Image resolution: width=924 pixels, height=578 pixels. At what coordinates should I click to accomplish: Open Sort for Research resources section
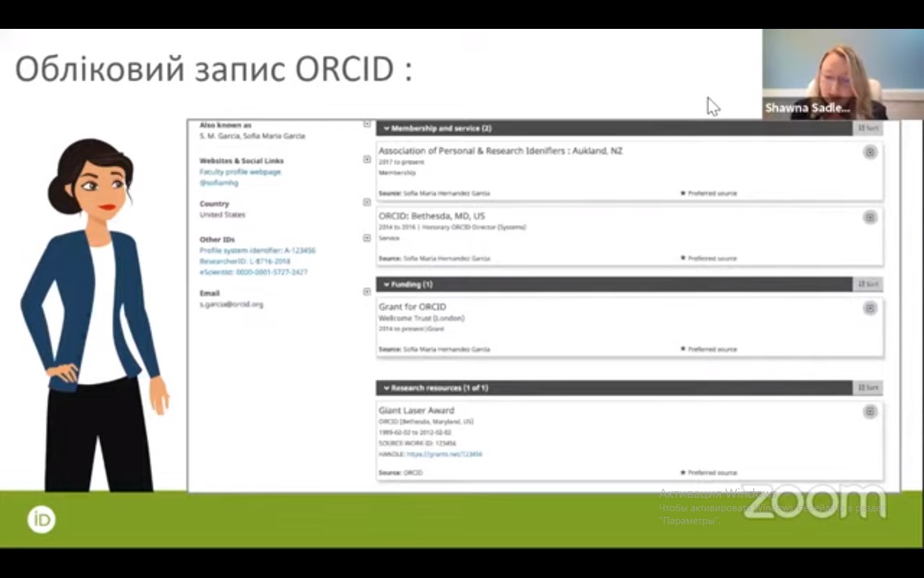point(868,388)
